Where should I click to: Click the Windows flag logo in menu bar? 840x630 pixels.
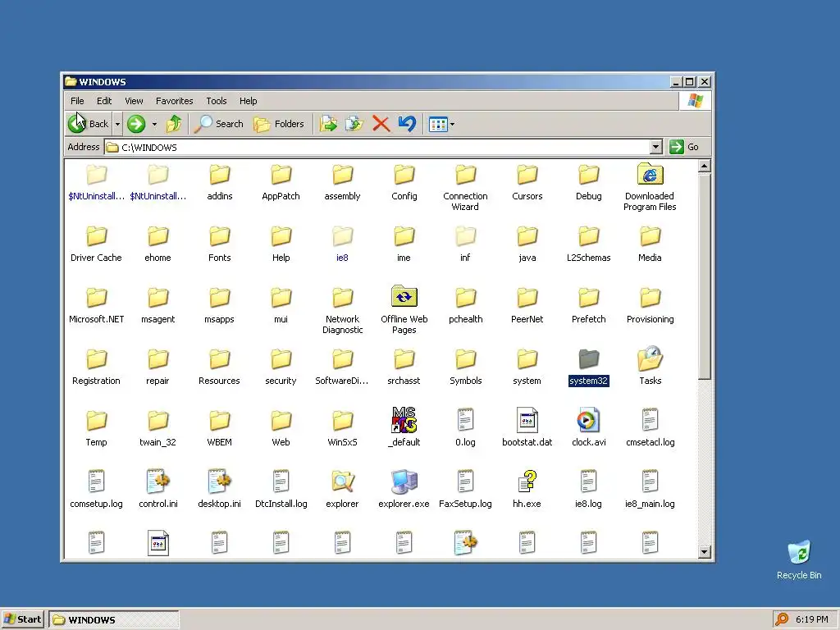pos(696,101)
